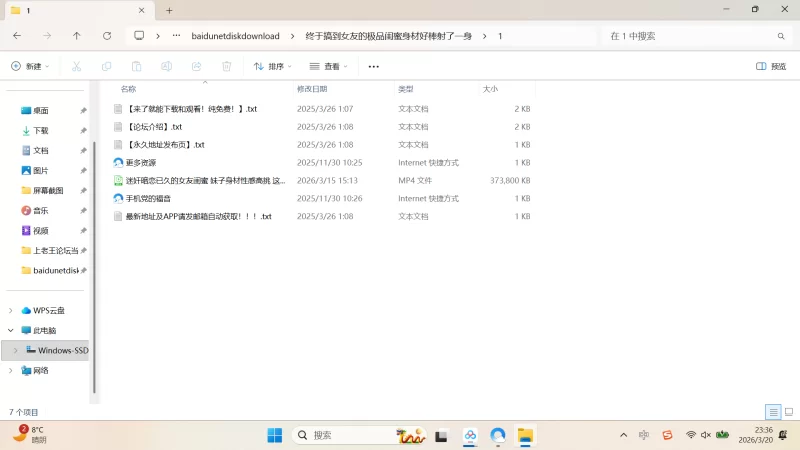
Task: Open the 排序 dropdown menu
Action: [x=272, y=66]
